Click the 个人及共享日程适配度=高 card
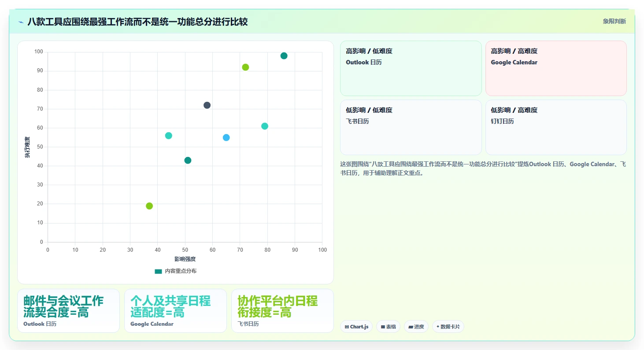The image size is (644, 350). click(175, 311)
